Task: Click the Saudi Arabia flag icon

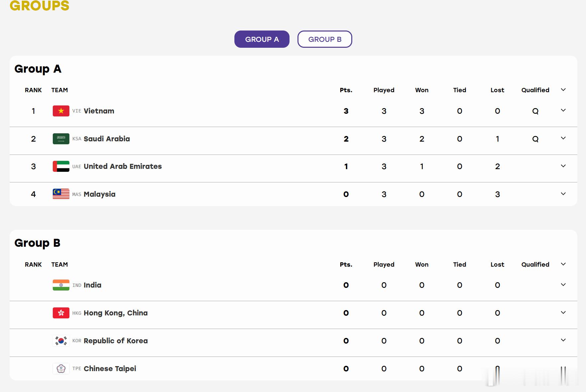Action: pyautogui.click(x=61, y=139)
